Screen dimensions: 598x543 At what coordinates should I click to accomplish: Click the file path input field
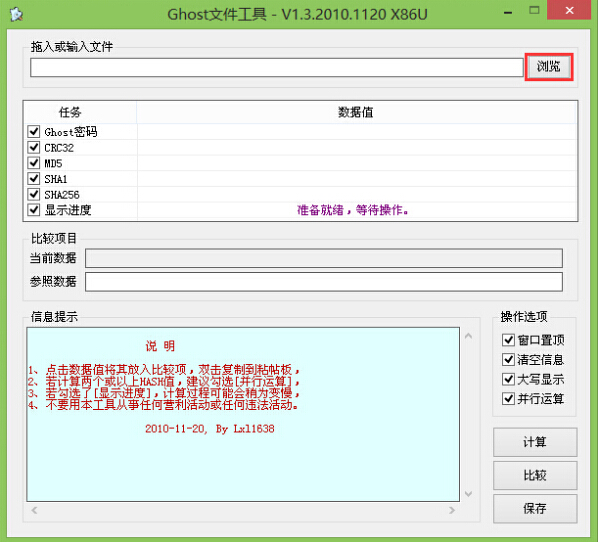[276, 67]
